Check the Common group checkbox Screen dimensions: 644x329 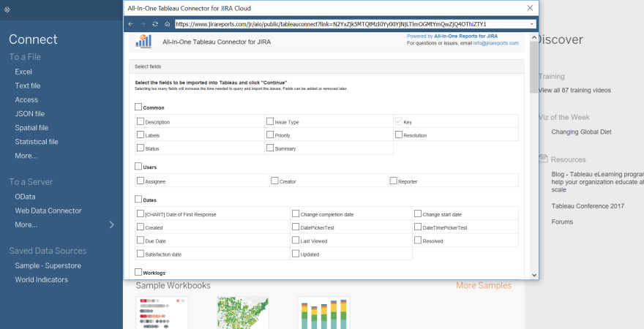pos(138,107)
